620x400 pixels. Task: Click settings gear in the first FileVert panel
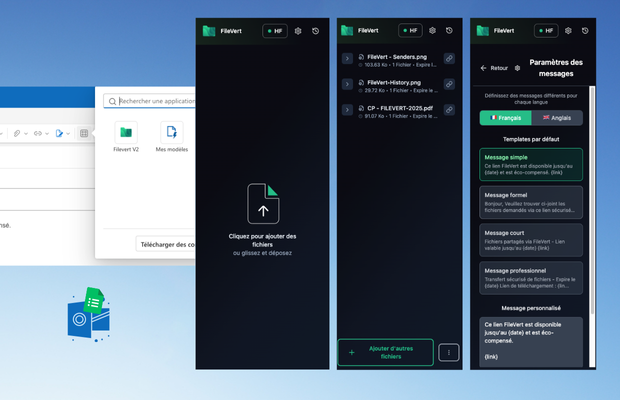(x=298, y=31)
